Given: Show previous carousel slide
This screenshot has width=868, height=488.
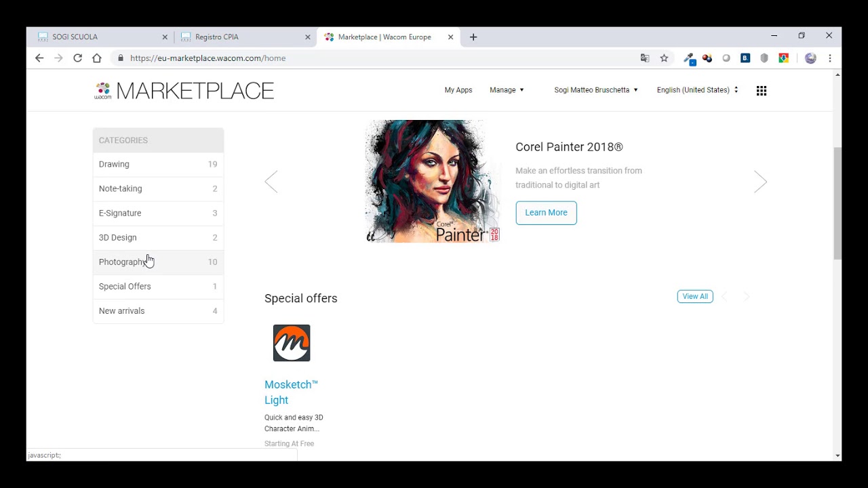Looking at the screenshot, I should (x=271, y=182).
